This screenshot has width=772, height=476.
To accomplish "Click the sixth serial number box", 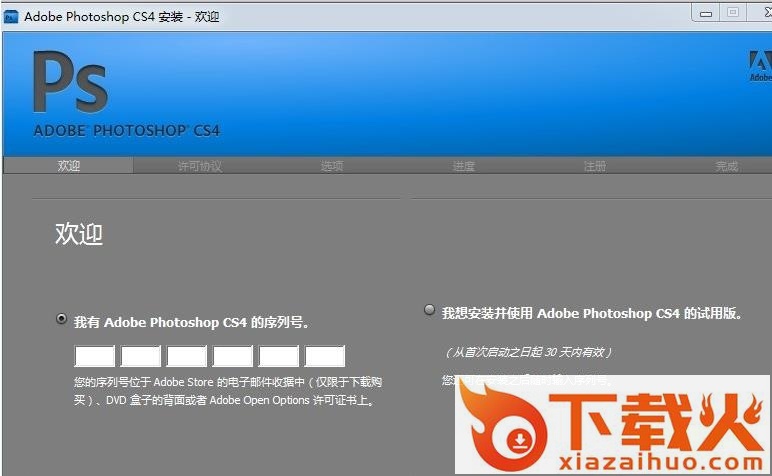I will pos(324,356).
